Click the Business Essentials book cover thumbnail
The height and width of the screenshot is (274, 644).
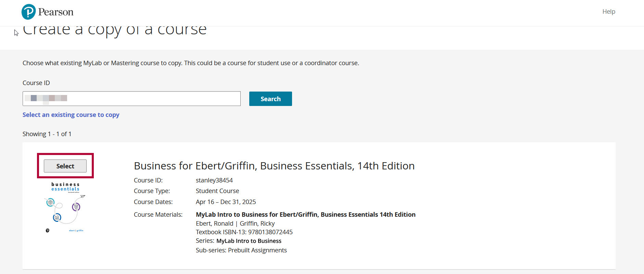65,207
